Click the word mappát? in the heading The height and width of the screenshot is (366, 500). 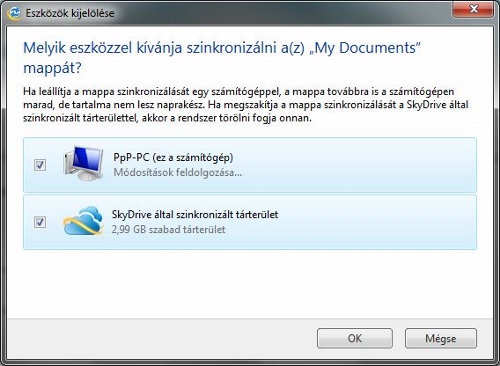52,68
